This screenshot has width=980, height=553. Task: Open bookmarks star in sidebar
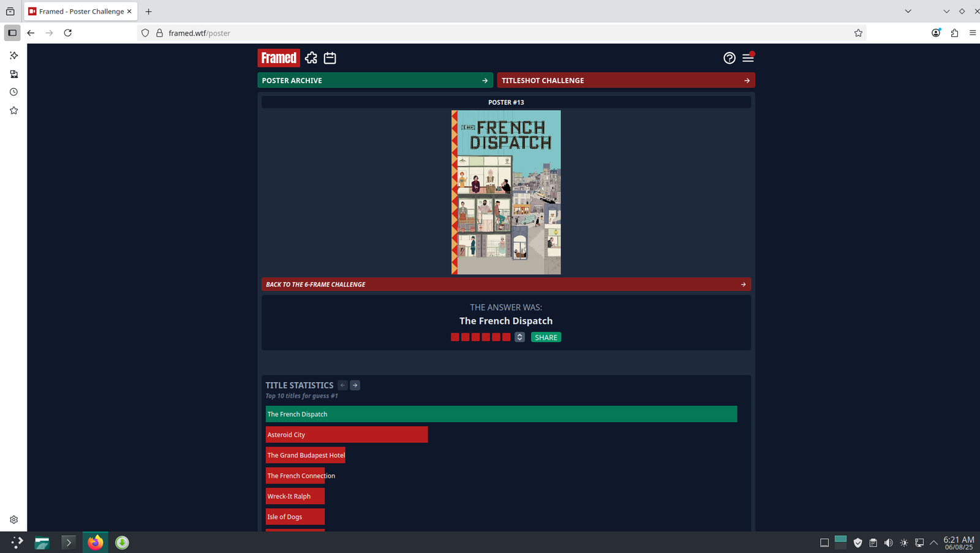13,110
